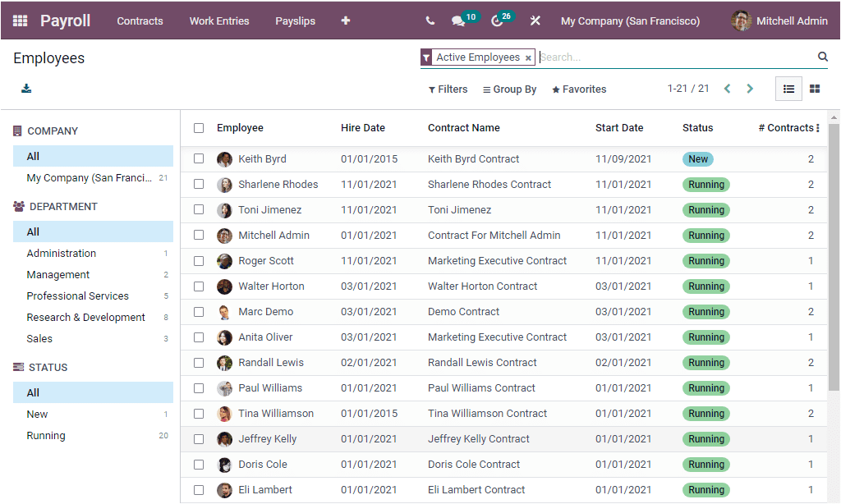The image size is (841, 504).
Task: Select Marc Demo's checkbox
Action: click(198, 311)
